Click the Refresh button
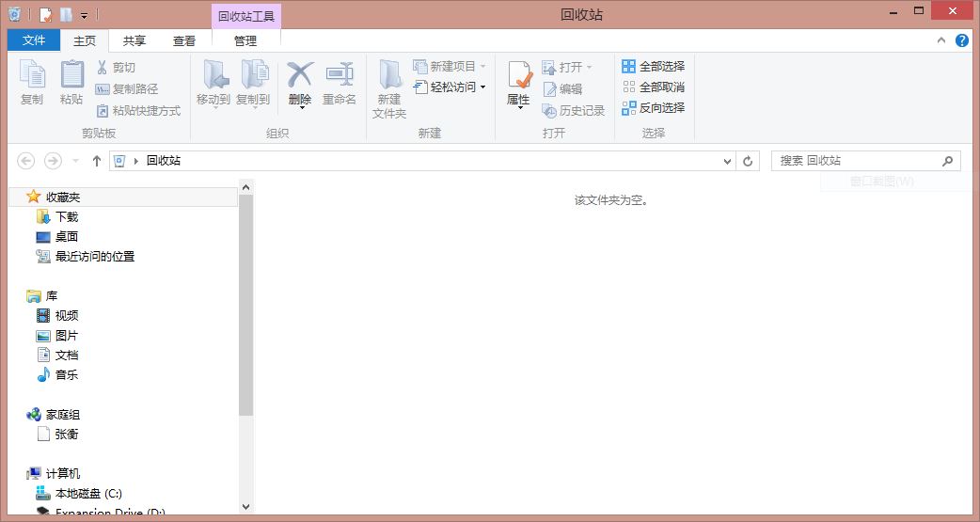 point(748,161)
